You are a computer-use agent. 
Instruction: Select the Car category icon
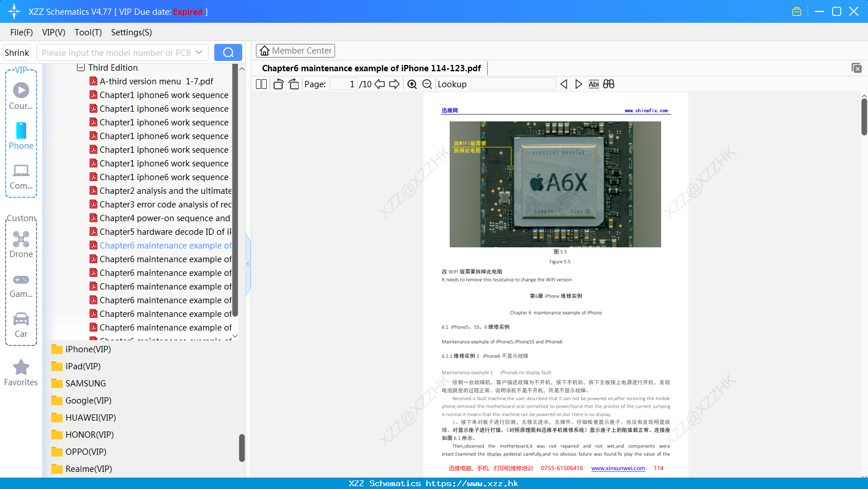tap(21, 324)
